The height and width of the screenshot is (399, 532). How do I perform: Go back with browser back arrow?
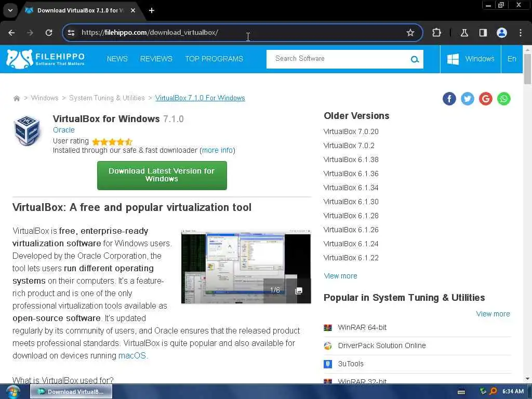[x=11, y=33]
